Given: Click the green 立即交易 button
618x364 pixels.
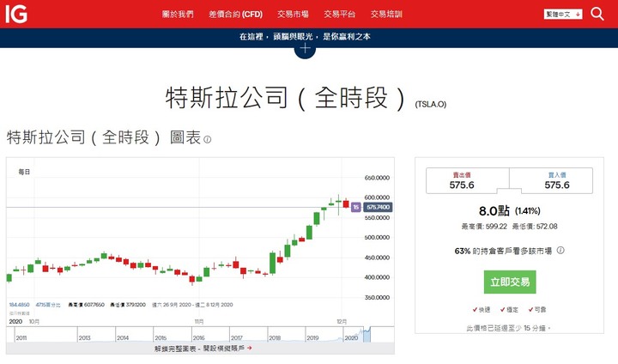Looking at the screenshot, I should point(510,282).
